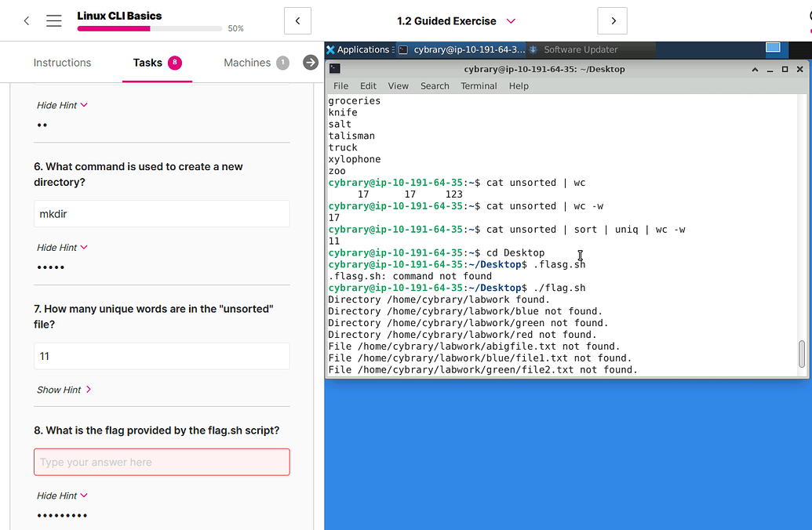
Task: Click the back chevron beside the hamburger menu
Action: (26, 21)
